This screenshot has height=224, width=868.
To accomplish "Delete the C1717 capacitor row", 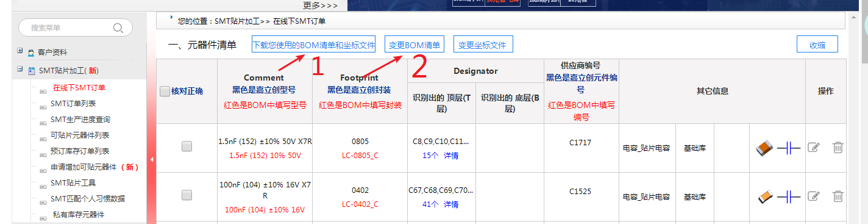I will click(838, 147).
